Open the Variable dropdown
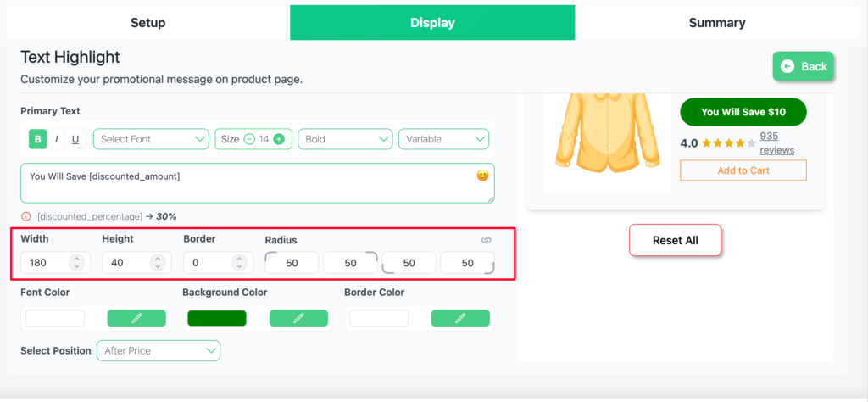Viewport: 868px width, 402px height. (x=444, y=139)
